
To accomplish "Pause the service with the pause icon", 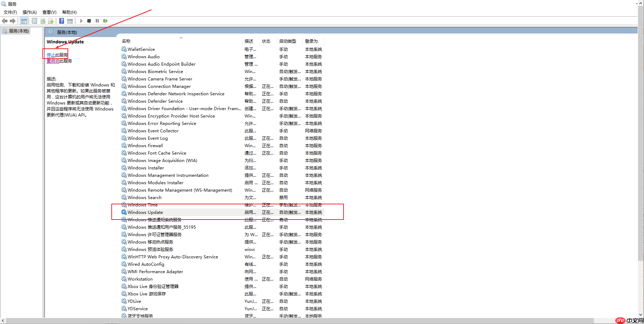I will click(x=97, y=21).
